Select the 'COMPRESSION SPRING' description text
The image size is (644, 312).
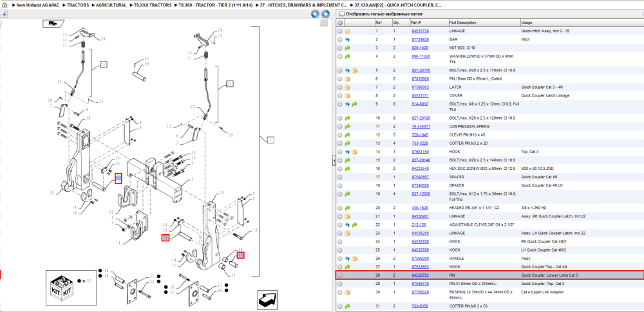tap(469, 127)
